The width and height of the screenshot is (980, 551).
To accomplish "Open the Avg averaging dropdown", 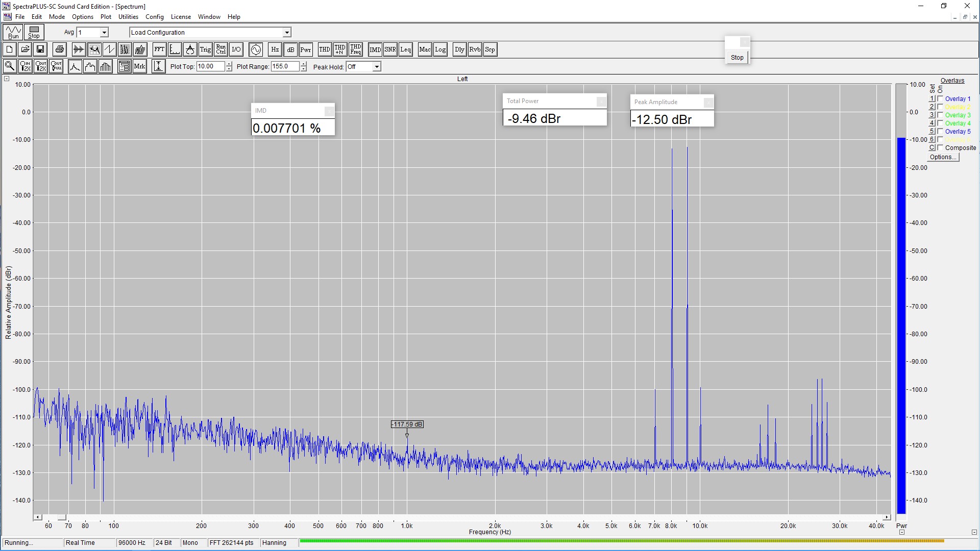I will pos(104,32).
